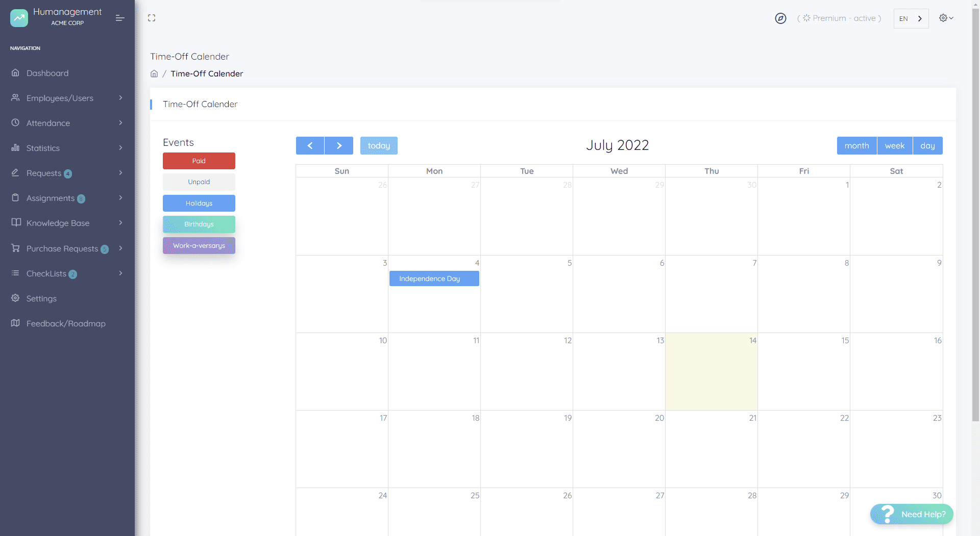Open the EN language dropdown

click(x=911, y=18)
